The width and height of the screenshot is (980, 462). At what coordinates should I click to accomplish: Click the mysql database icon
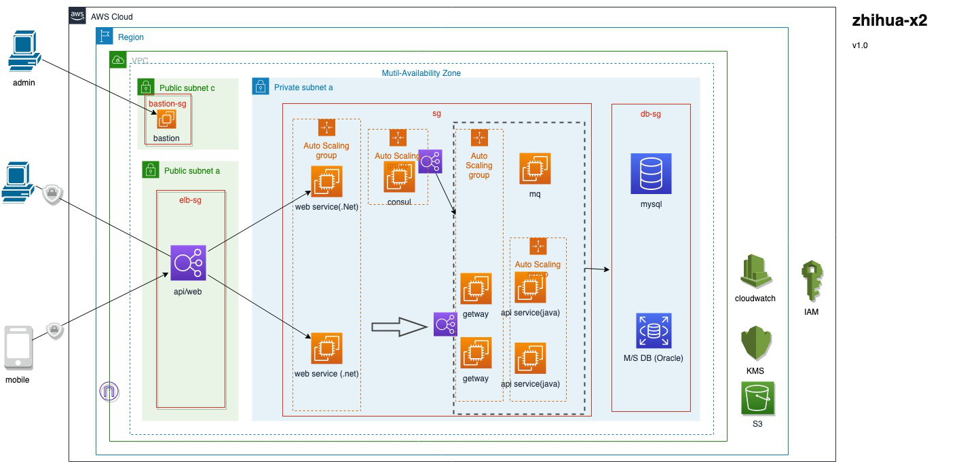tap(651, 173)
